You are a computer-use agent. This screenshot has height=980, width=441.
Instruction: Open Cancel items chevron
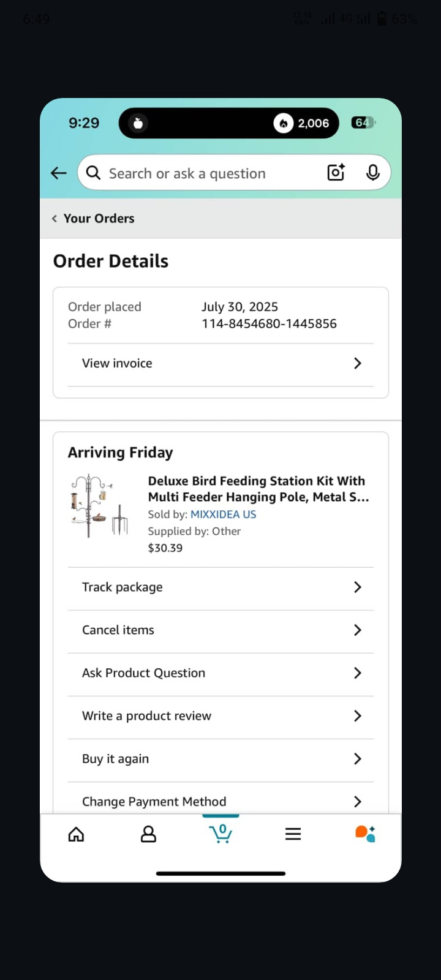pos(358,630)
